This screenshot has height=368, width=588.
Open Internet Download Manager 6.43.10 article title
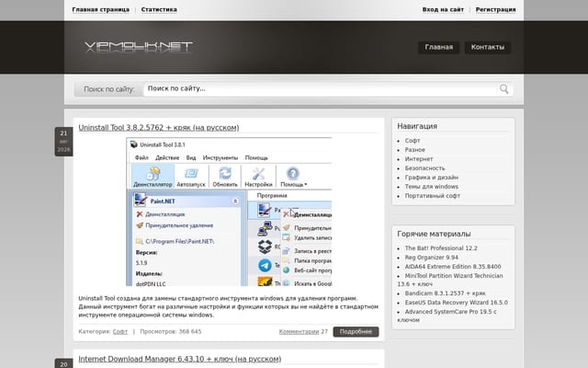point(180,359)
